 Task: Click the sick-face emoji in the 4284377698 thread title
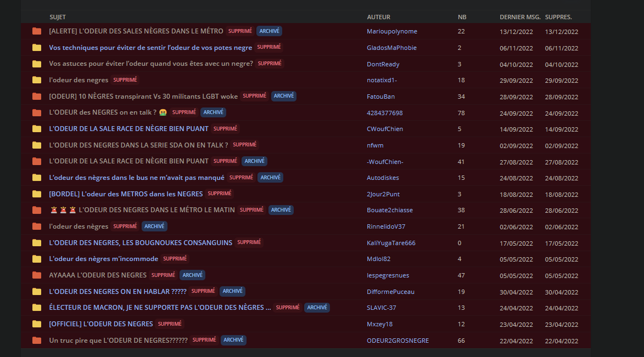(163, 112)
